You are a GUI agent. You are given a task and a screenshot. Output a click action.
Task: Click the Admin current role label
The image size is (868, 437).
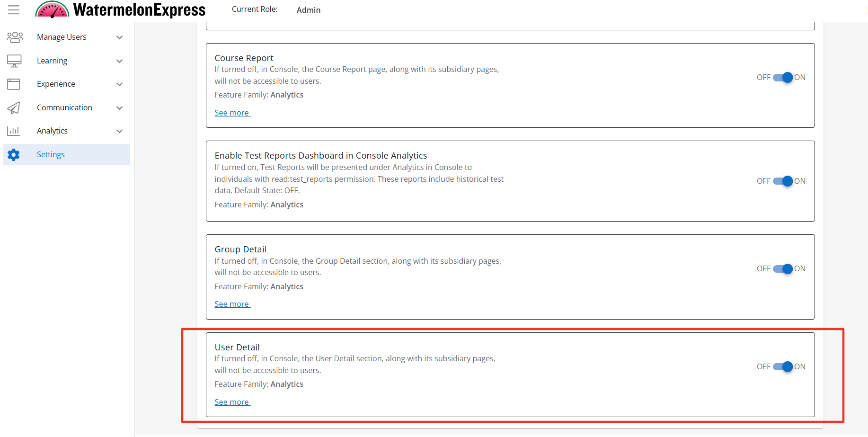pyautogui.click(x=309, y=10)
